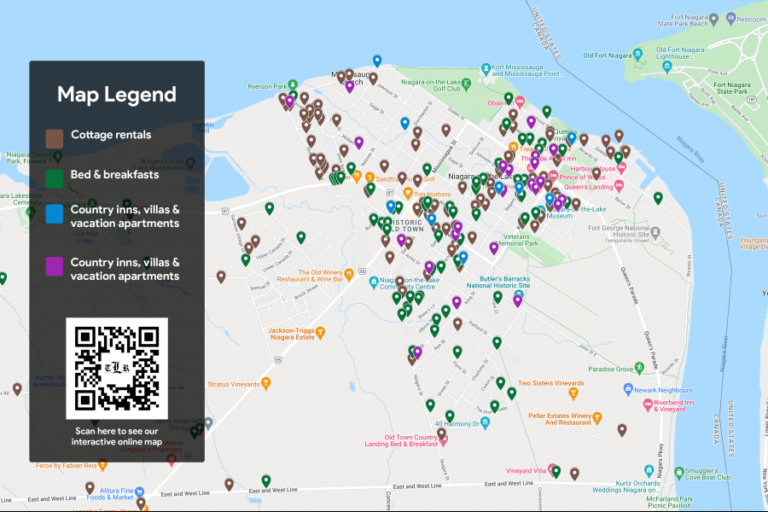
Task: Click the Paradise Grove park icon
Action: [x=639, y=367]
